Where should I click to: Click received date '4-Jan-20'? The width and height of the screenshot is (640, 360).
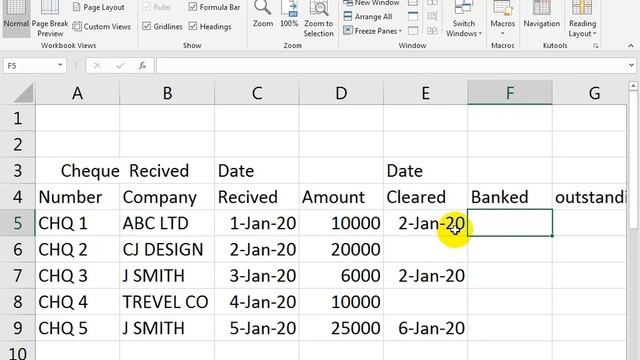[x=257, y=302]
